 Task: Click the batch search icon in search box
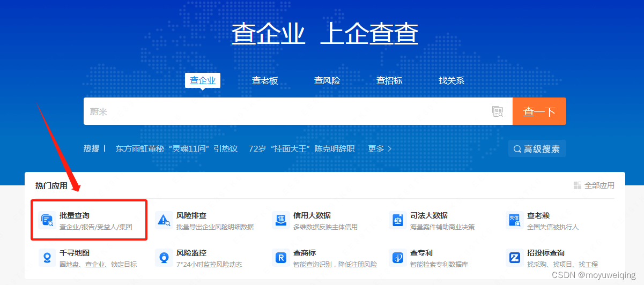coord(498,111)
